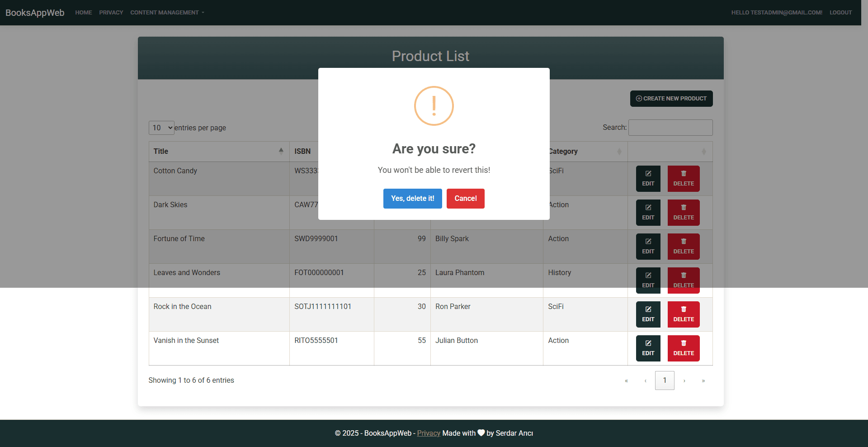Open the Hello testadmin@gmail.com account link
This screenshot has height=447, width=868.
coord(777,13)
